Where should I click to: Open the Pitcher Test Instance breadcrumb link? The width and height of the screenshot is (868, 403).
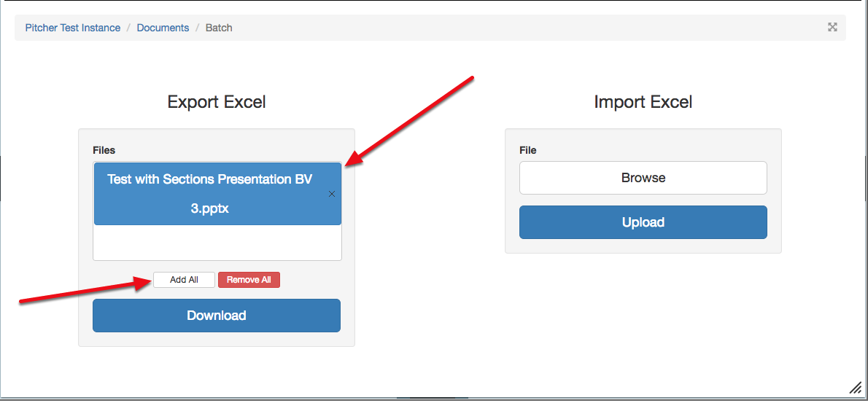tap(73, 28)
